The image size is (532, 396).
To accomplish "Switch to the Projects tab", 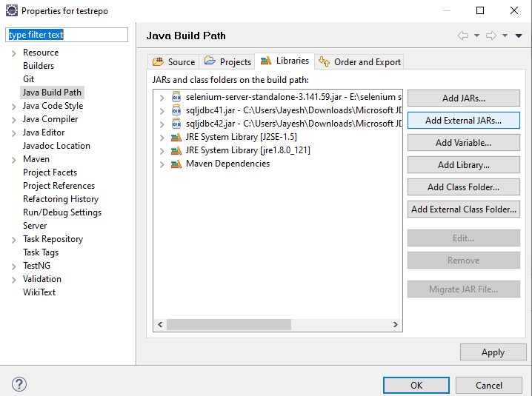I will point(227,61).
